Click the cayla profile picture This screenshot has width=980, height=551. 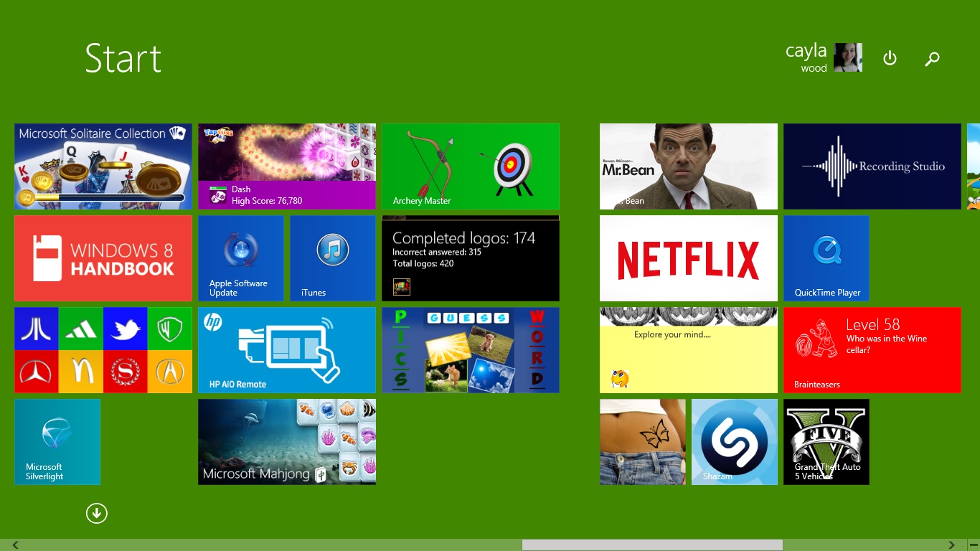coord(848,57)
